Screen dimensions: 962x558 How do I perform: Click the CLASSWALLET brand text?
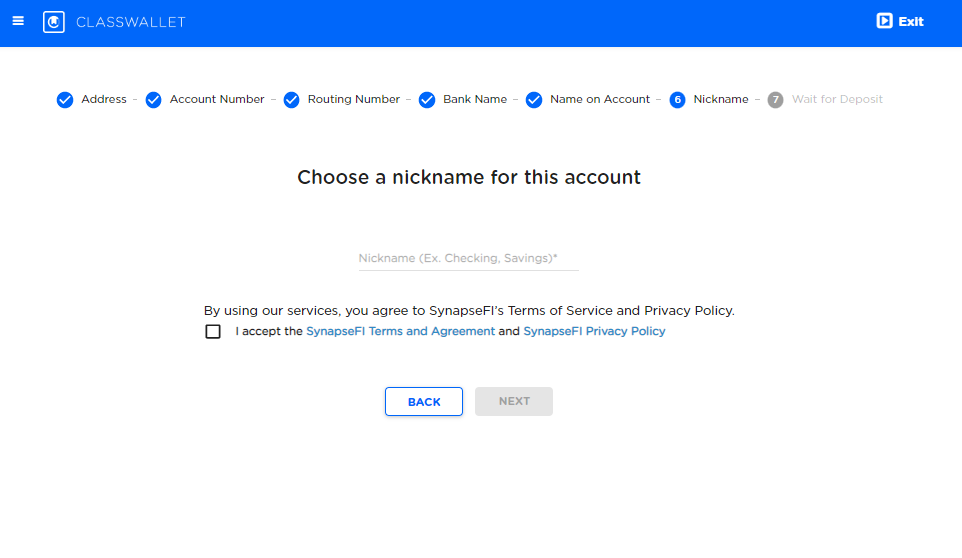[x=131, y=22]
